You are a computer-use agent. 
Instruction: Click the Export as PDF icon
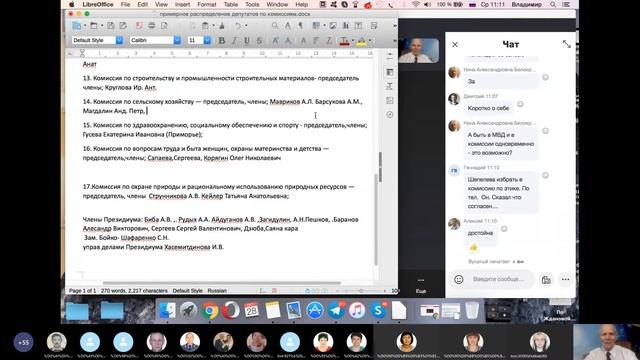click(x=139, y=26)
